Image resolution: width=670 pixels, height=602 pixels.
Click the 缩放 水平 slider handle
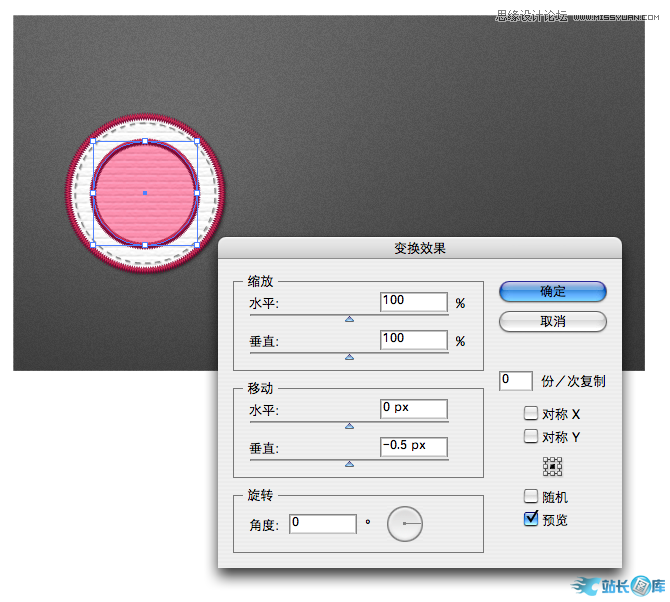(349, 319)
